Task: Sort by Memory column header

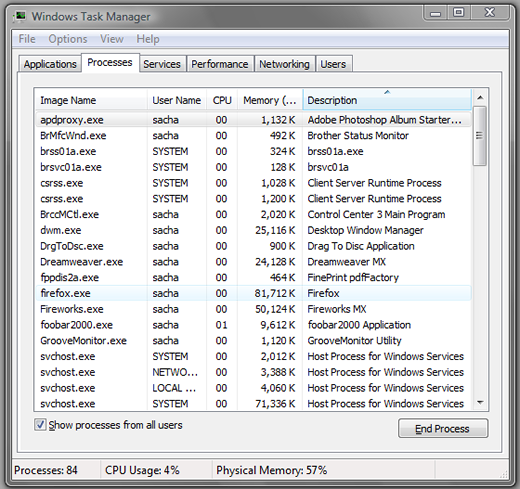Action: point(270,100)
